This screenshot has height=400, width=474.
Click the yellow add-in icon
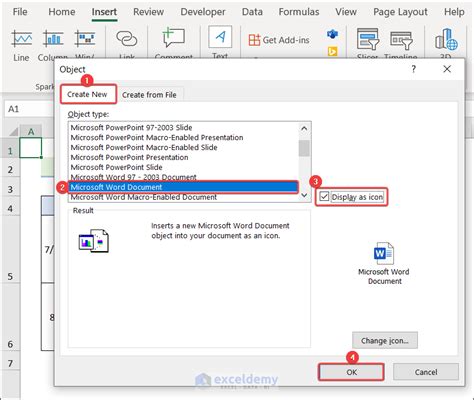[x=332, y=51]
